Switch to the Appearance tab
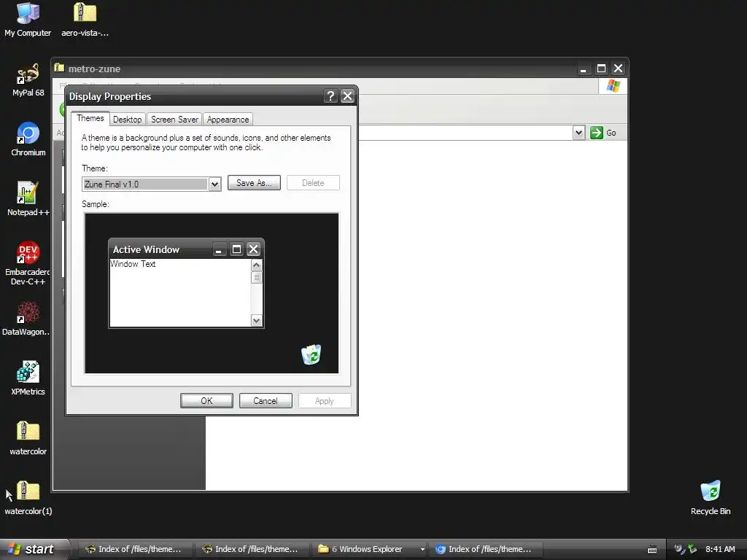Screen dimensions: 747x560 click(x=228, y=120)
